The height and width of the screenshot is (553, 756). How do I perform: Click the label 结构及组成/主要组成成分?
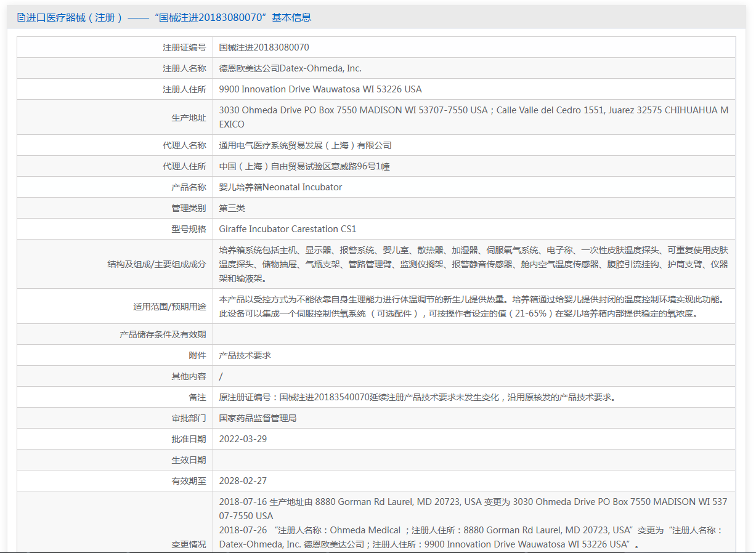pyautogui.click(x=156, y=264)
